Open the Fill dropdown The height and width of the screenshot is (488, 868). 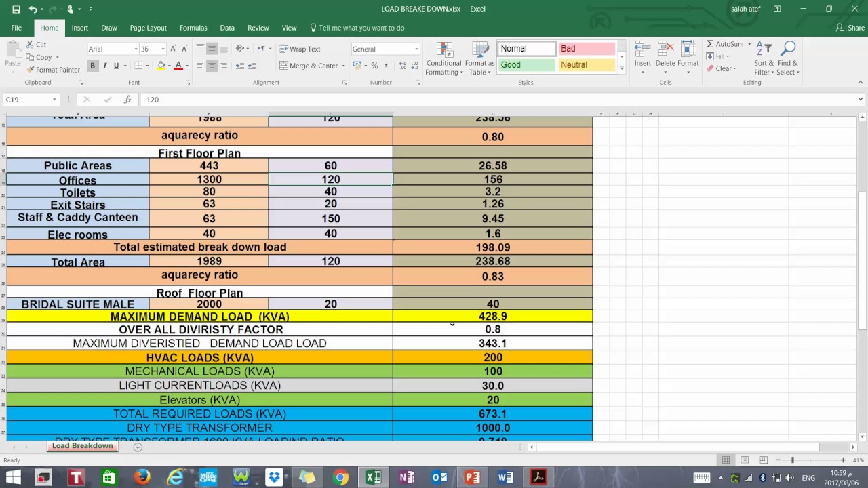pos(717,56)
